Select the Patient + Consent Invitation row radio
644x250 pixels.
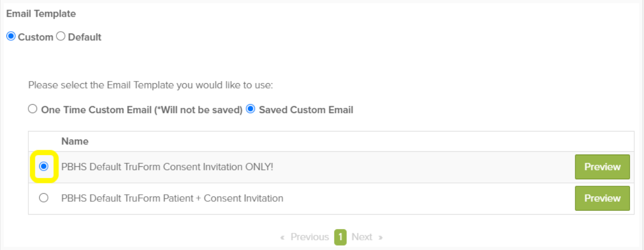pyautogui.click(x=44, y=198)
